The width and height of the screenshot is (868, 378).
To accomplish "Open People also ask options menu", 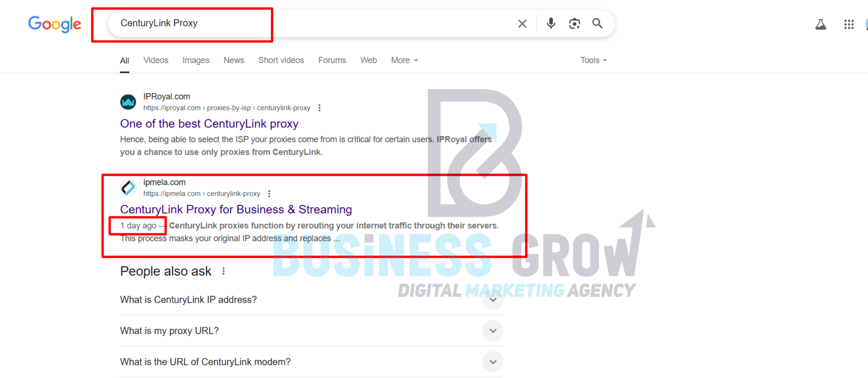I will pyautogui.click(x=224, y=271).
